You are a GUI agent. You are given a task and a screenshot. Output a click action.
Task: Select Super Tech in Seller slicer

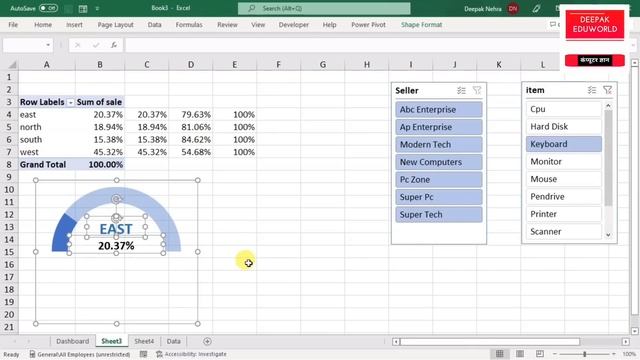[x=439, y=215]
